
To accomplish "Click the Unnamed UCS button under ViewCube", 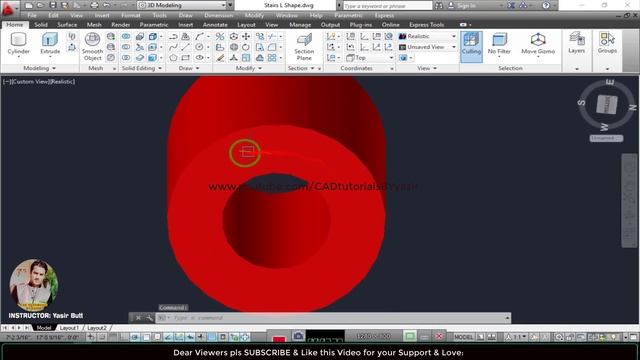I will (606, 138).
